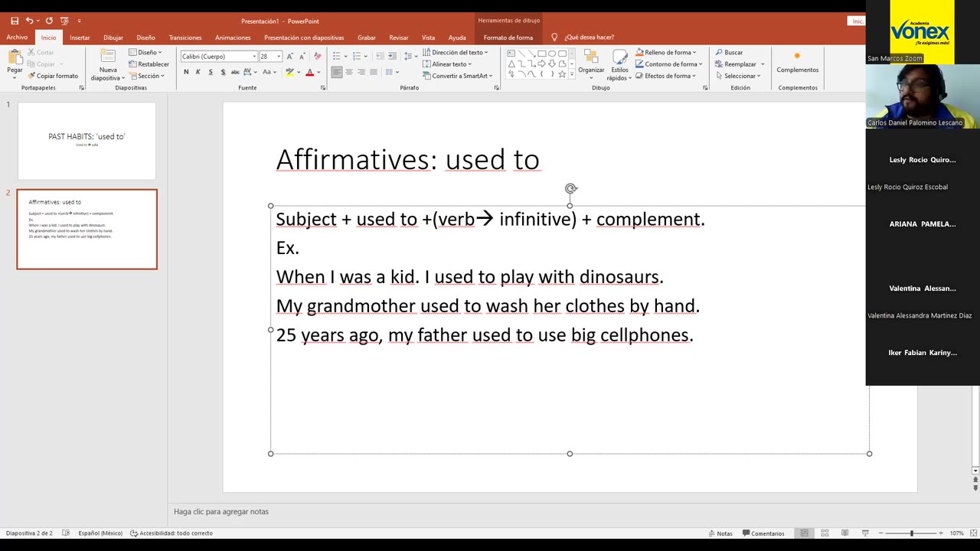The width and height of the screenshot is (980, 551).
Task: Decrease font size with the small A icon
Action: 302,56
